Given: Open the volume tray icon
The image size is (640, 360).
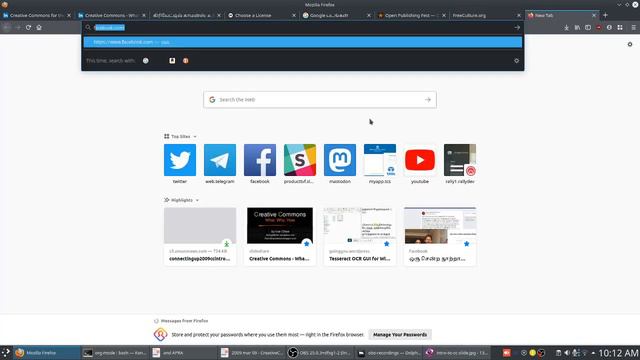Looking at the screenshot, I should pyautogui.click(x=567, y=353).
